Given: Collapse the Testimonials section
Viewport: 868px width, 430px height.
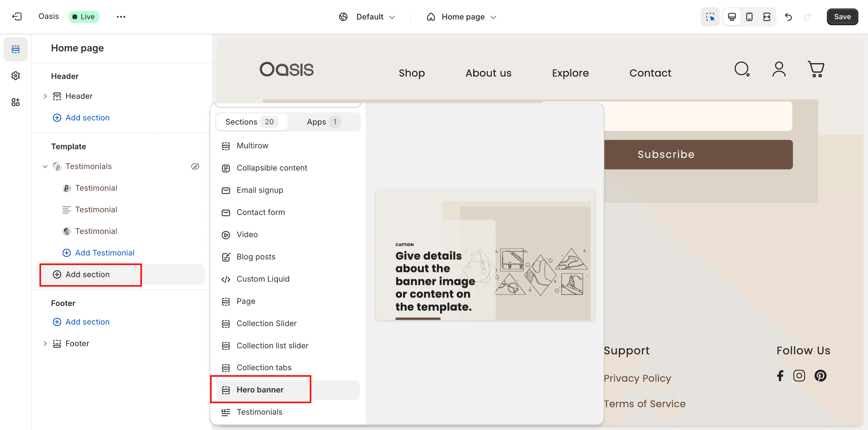Looking at the screenshot, I should [45, 166].
